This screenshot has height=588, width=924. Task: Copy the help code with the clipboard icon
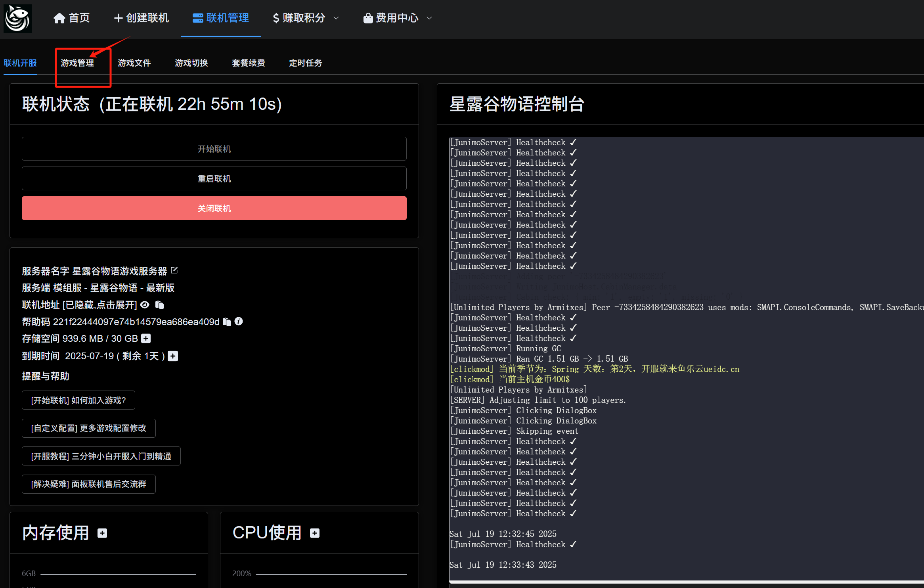pos(227,322)
